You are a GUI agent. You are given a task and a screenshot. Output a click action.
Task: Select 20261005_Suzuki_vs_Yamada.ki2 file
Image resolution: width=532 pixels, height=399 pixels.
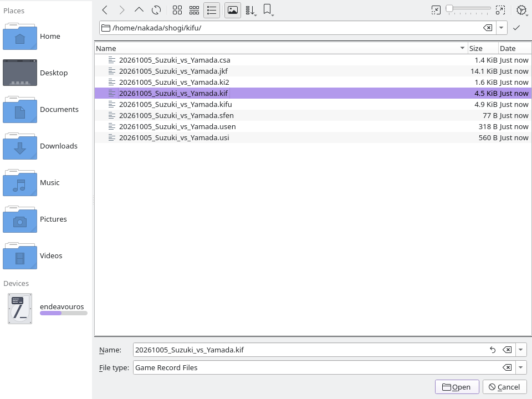click(313, 83)
